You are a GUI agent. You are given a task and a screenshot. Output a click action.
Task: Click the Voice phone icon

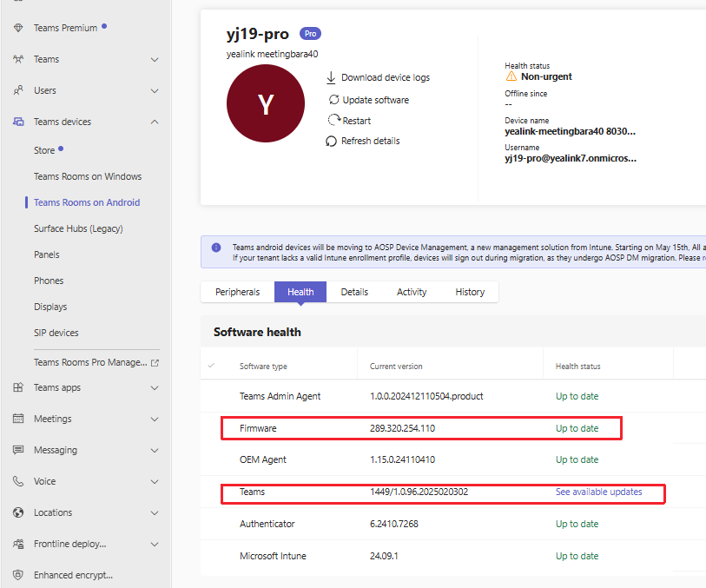point(18,481)
